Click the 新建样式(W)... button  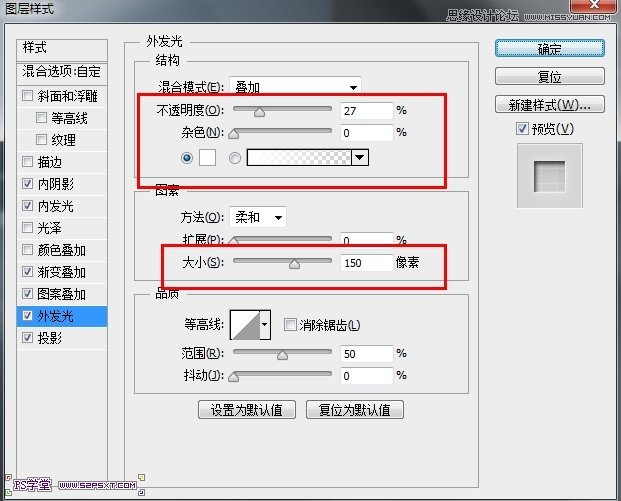(550, 104)
